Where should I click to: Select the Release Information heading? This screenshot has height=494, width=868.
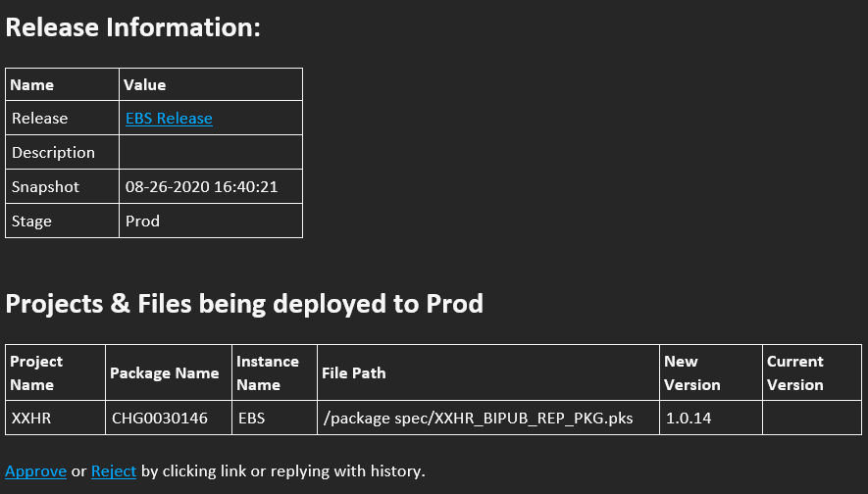tap(132, 27)
